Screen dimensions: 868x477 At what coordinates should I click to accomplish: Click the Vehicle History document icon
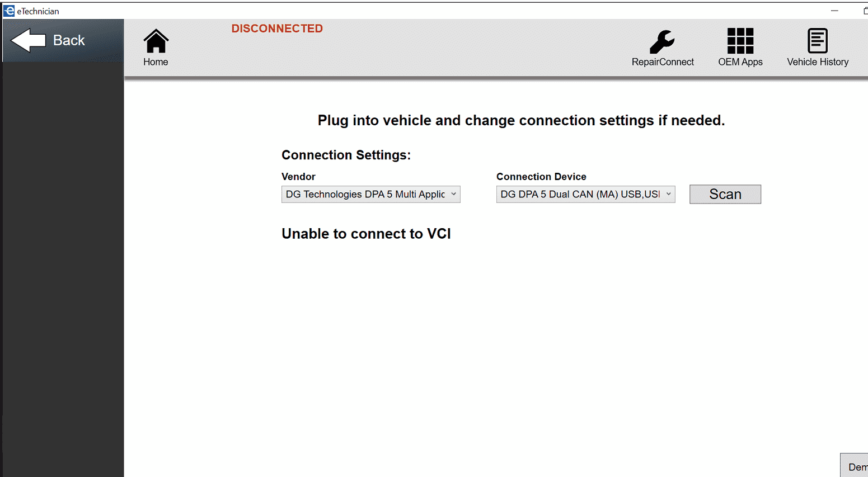[x=817, y=41]
